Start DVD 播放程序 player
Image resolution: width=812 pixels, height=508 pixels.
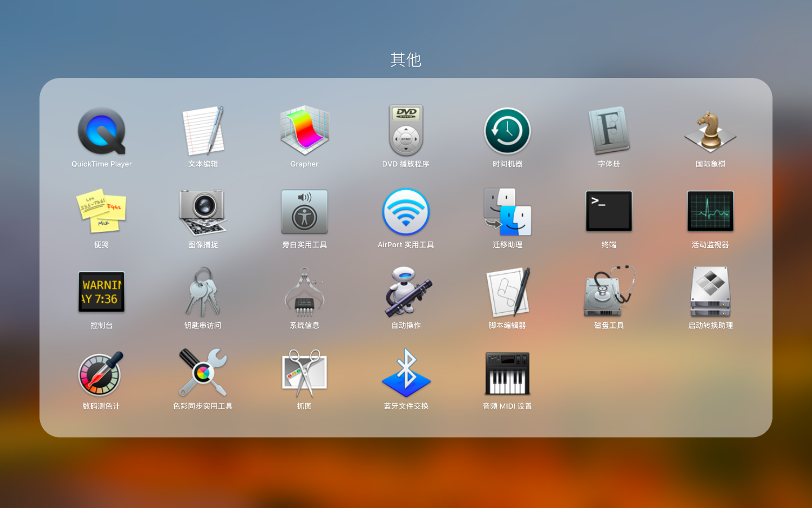(x=405, y=131)
